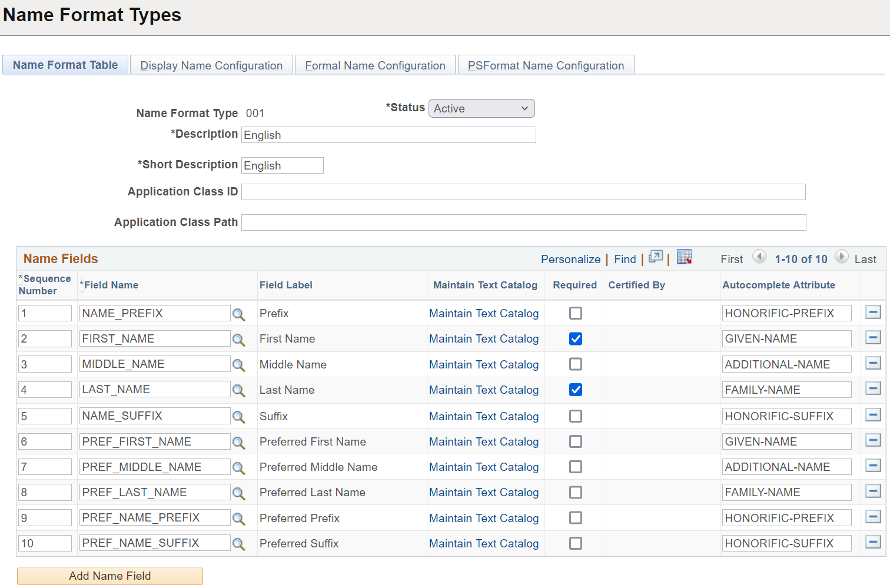
Task: Check Required for Middle Name
Action: (x=576, y=364)
